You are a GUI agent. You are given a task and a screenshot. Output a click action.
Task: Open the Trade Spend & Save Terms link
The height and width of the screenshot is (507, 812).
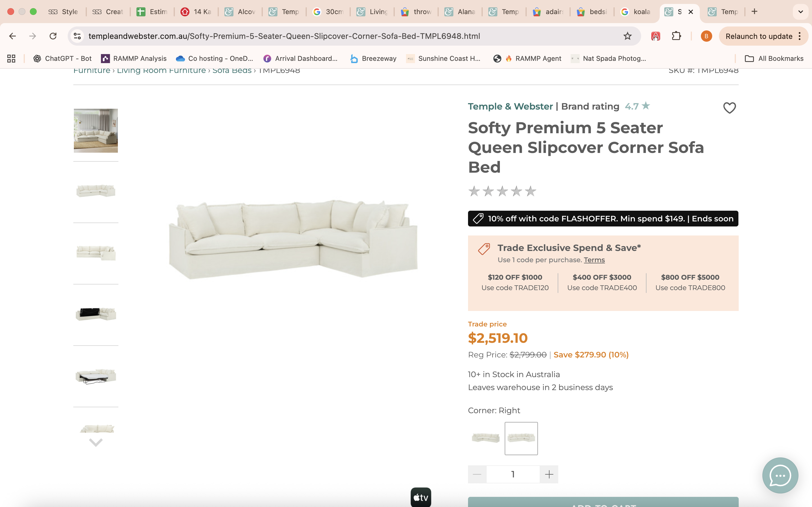[x=594, y=260]
